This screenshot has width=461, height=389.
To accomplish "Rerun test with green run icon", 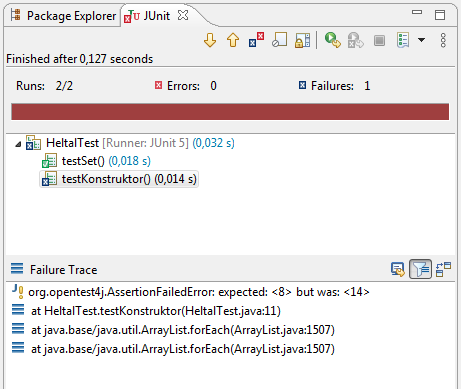I will point(333,40).
